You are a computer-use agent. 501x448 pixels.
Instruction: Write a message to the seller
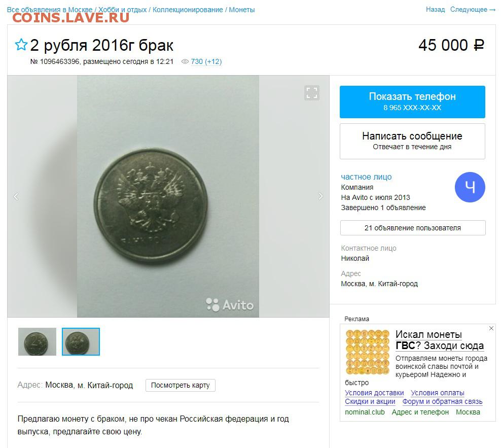[412, 141]
